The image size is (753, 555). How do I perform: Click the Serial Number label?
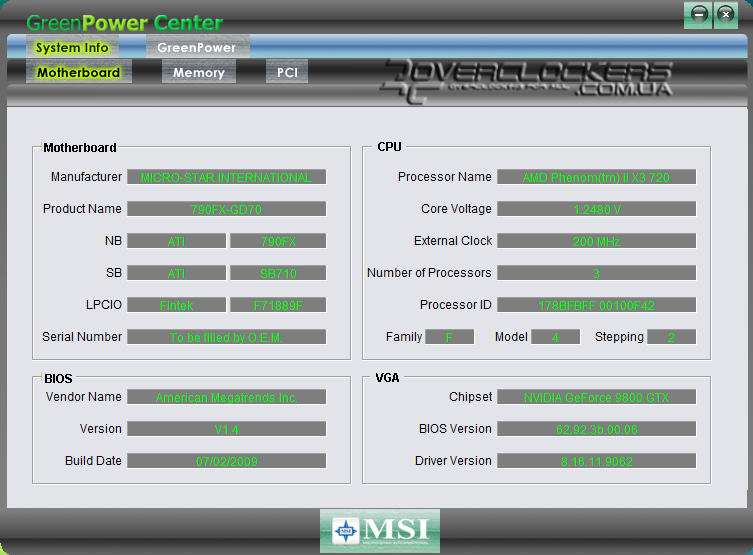[x=82, y=337]
